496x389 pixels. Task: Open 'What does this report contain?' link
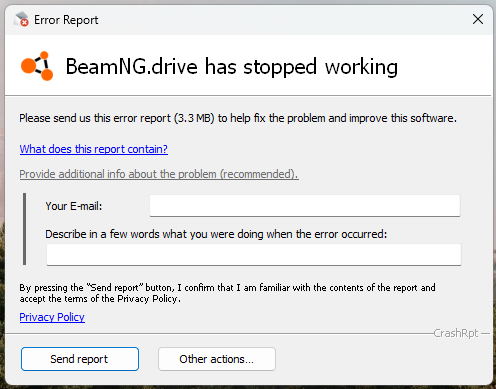click(x=94, y=149)
